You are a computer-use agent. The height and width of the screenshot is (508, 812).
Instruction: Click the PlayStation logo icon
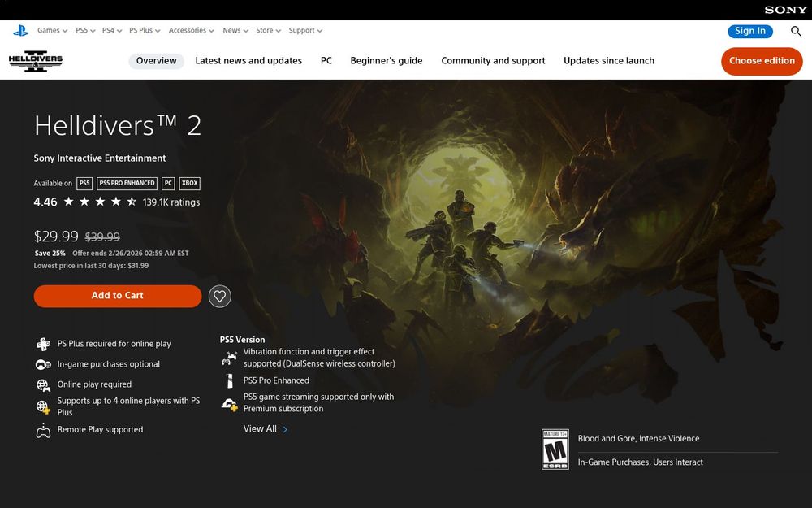pos(21,31)
